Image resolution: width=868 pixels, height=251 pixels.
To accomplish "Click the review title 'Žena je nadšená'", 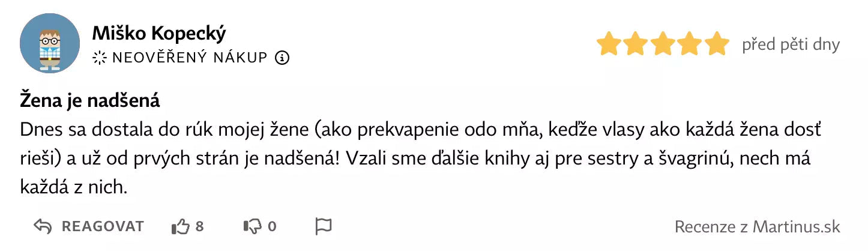I will point(90,100).
